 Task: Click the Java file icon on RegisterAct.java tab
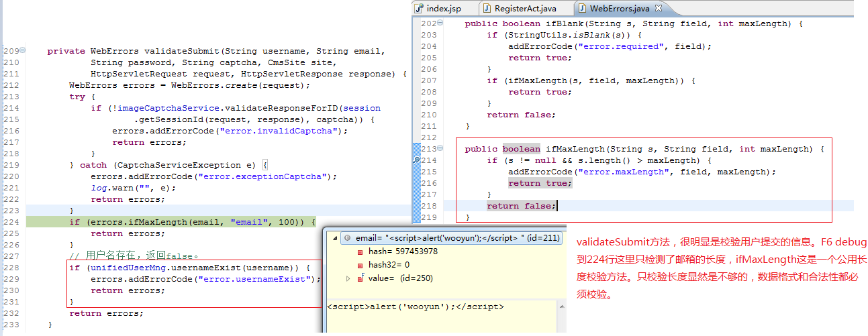(x=487, y=9)
